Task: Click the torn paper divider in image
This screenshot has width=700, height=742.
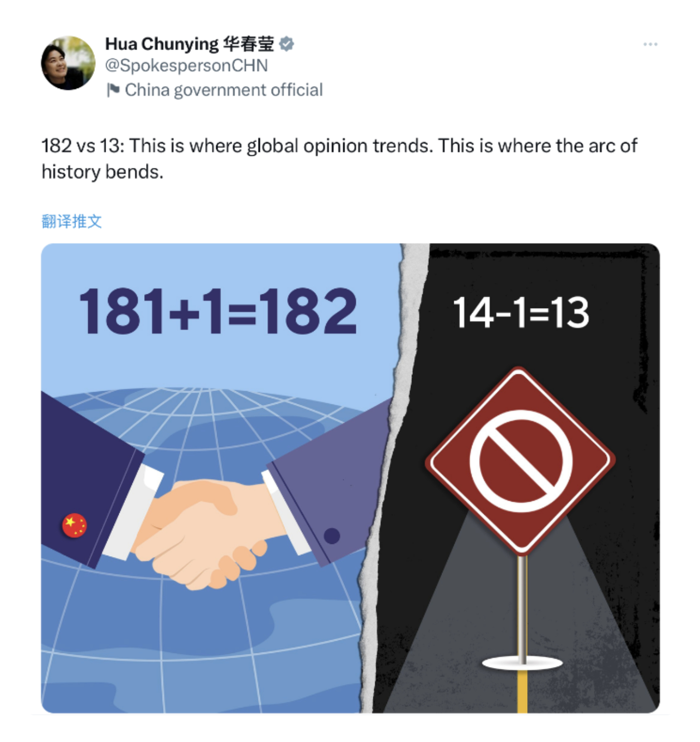Action: pyautogui.click(x=392, y=478)
